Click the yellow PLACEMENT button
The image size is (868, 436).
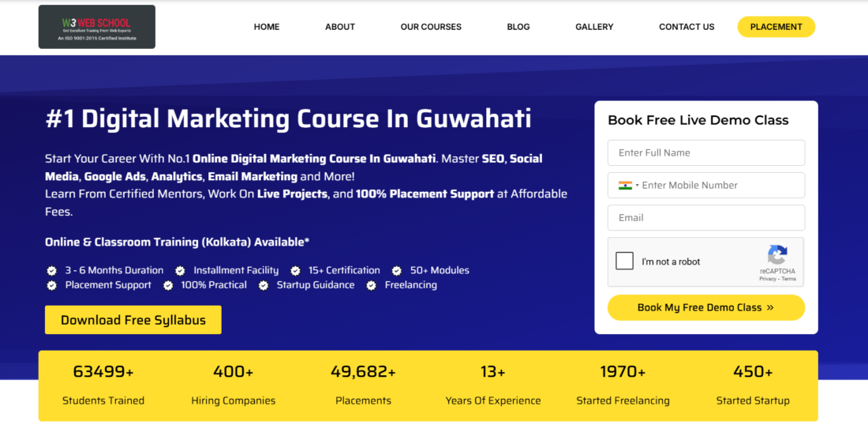(776, 27)
